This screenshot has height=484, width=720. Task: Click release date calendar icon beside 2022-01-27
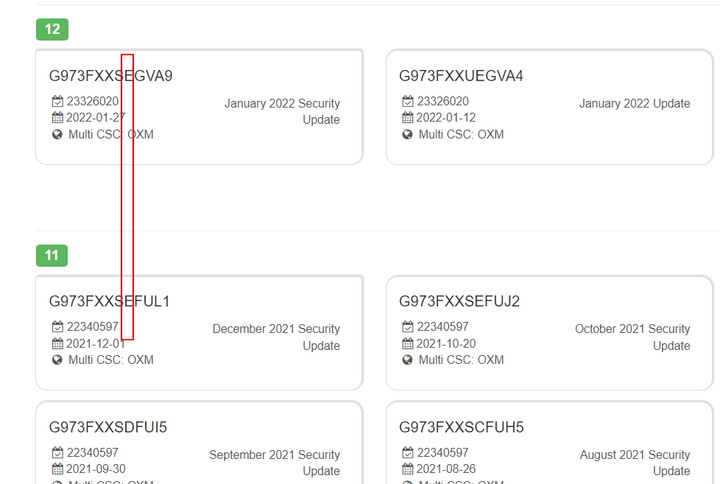[57, 118]
